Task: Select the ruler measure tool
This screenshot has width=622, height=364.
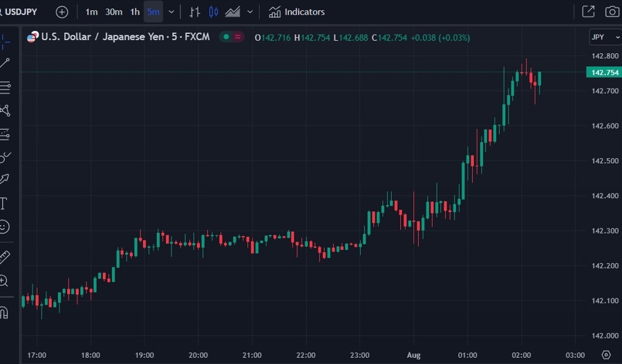Action: coord(4,257)
